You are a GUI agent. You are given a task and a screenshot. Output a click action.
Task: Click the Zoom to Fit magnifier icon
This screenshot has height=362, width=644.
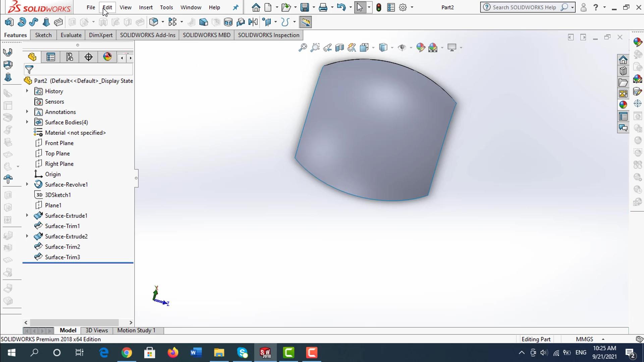pos(303,48)
